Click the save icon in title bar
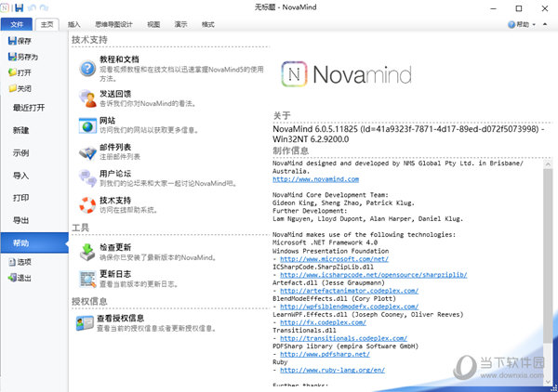This screenshot has width=558, height=392. click(x=20, y=7)
